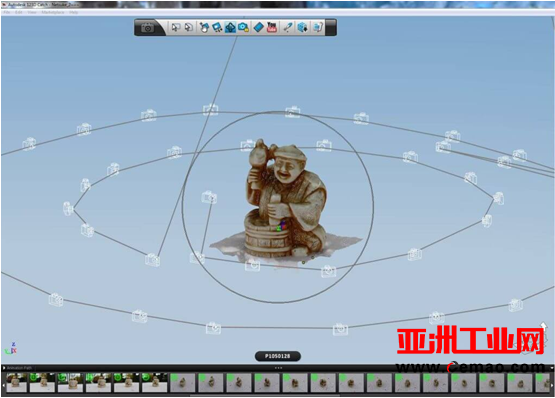Open the Help menu

[74, 12]
